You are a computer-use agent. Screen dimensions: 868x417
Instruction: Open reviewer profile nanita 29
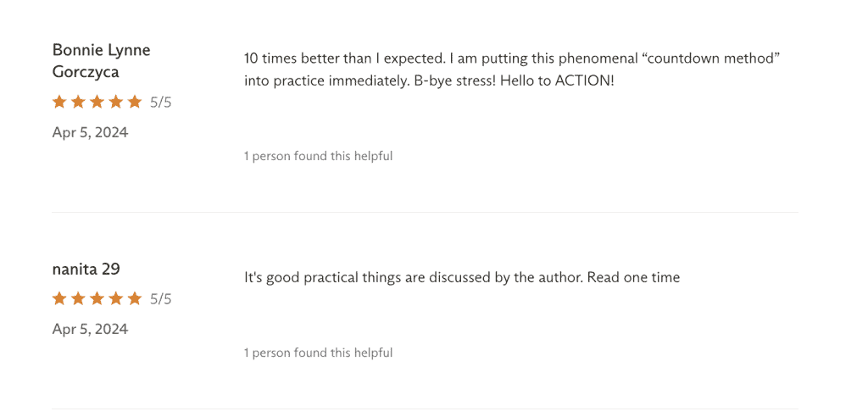coord(86,270)
